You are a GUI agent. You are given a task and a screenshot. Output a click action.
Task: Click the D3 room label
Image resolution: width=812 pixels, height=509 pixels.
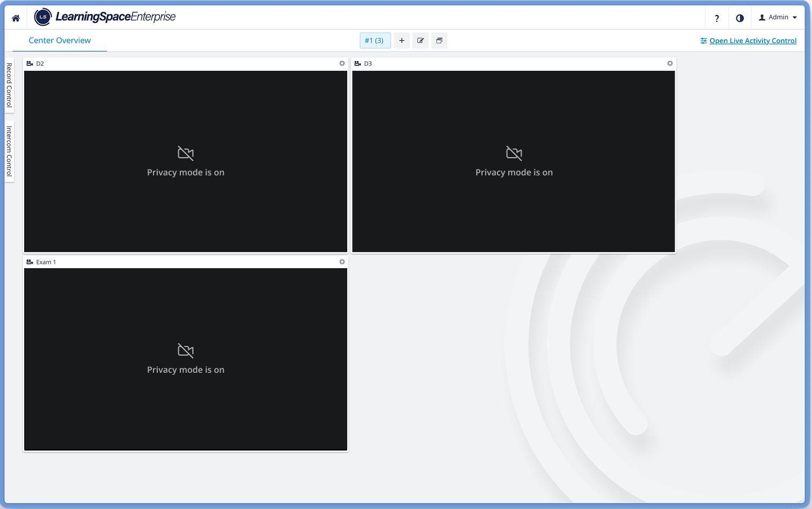pyautogui.click(x=368, y=64)
